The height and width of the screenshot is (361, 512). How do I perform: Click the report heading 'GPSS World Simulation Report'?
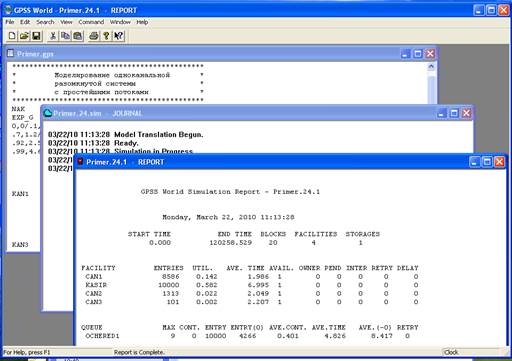(x=202, y=192)
